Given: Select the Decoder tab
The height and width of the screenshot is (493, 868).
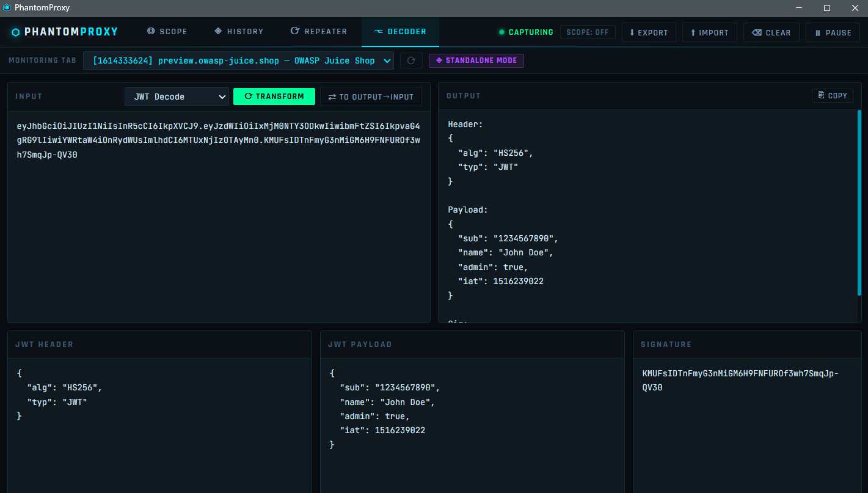Looking at the screenshot, I should click(x=400, y=32).
